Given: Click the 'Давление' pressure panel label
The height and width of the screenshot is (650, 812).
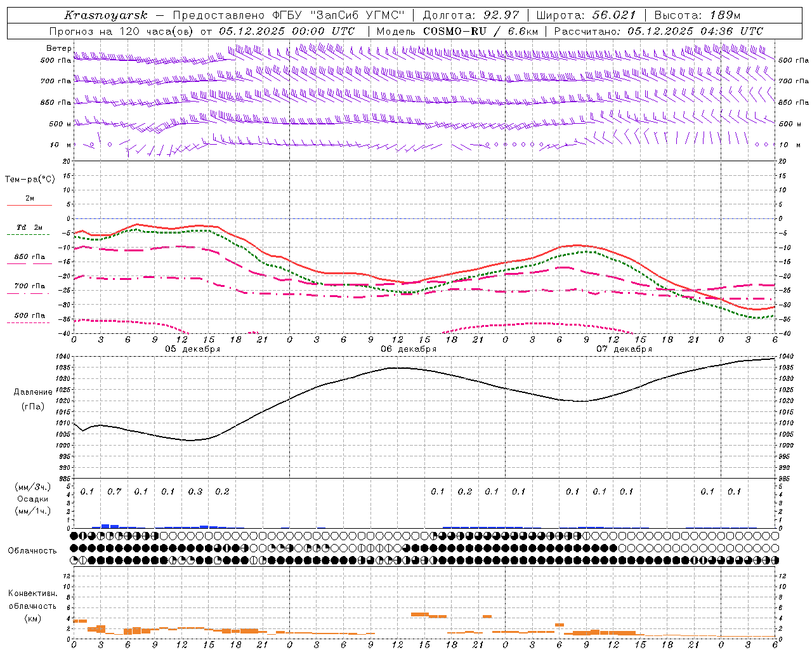Looking at the screenshot, I should tap(33, 392).
